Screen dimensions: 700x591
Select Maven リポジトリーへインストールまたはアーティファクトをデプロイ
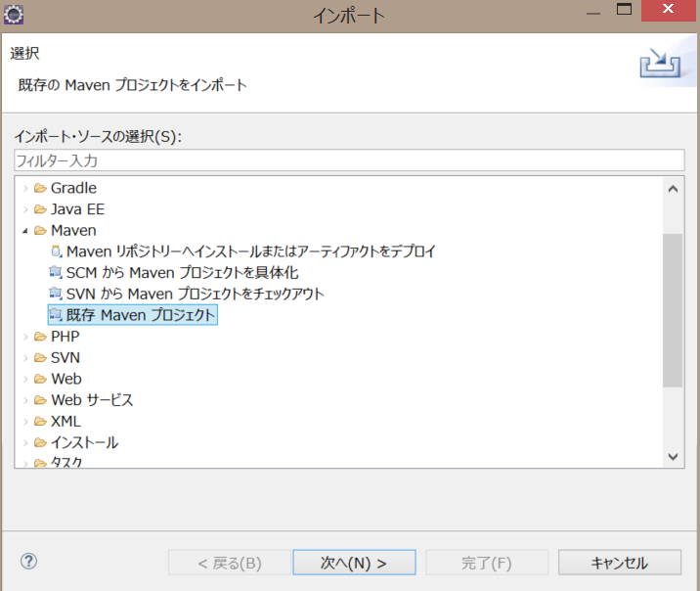251,251
